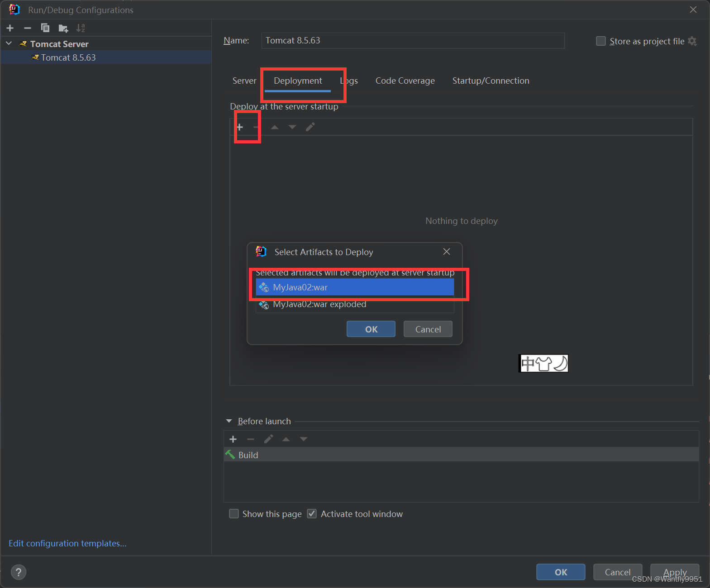Sort configurations alphabetically icon
The width and height of the screenshot is (710, 588).
tap(81, 28)
